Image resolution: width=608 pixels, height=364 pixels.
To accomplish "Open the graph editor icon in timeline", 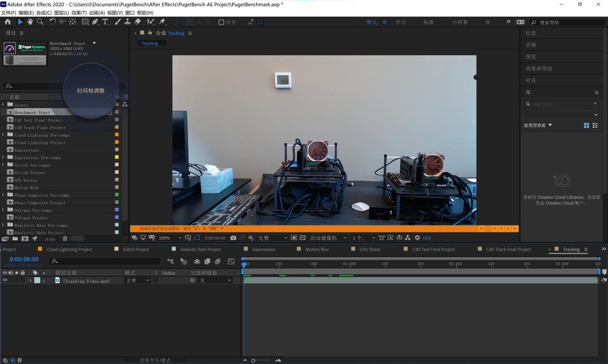I will click(231, 261).
